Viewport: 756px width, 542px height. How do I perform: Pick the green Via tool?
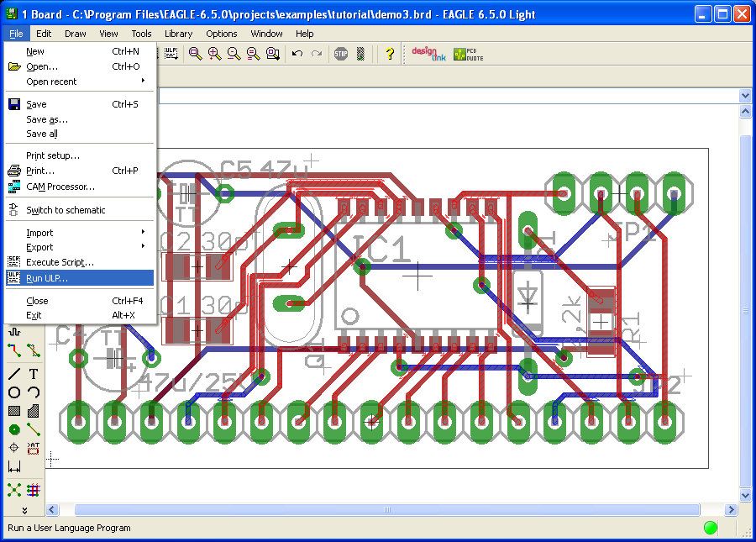14,429
